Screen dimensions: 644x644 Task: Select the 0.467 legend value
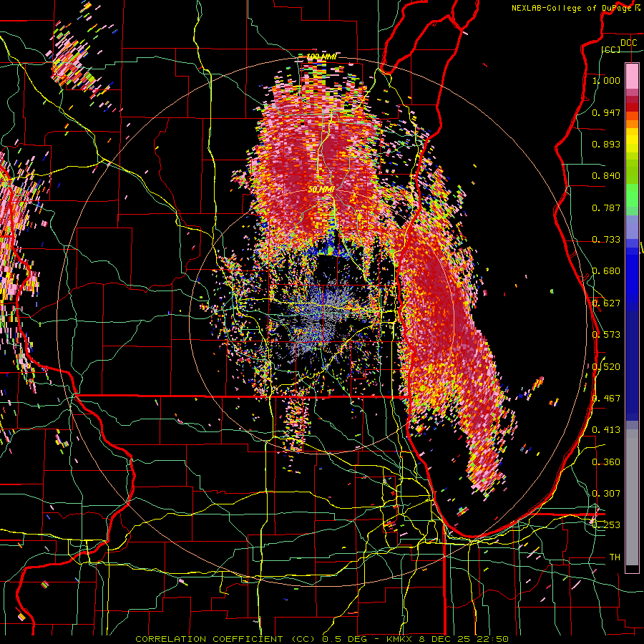tap(606, 399)
